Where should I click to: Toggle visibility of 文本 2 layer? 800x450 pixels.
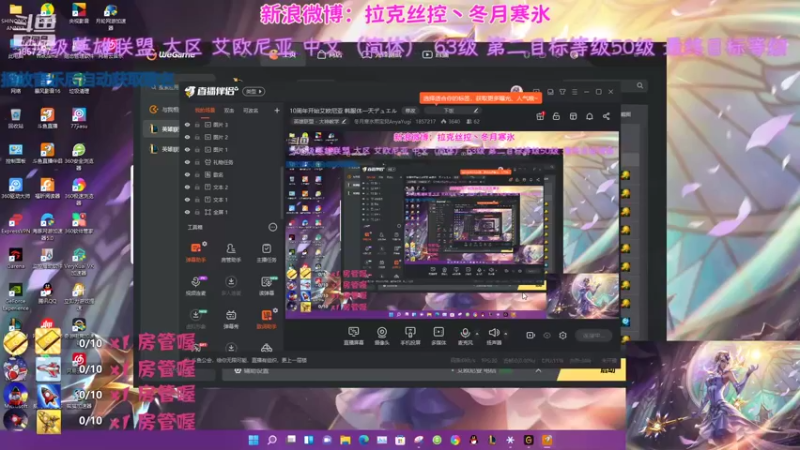click(187, 187)
